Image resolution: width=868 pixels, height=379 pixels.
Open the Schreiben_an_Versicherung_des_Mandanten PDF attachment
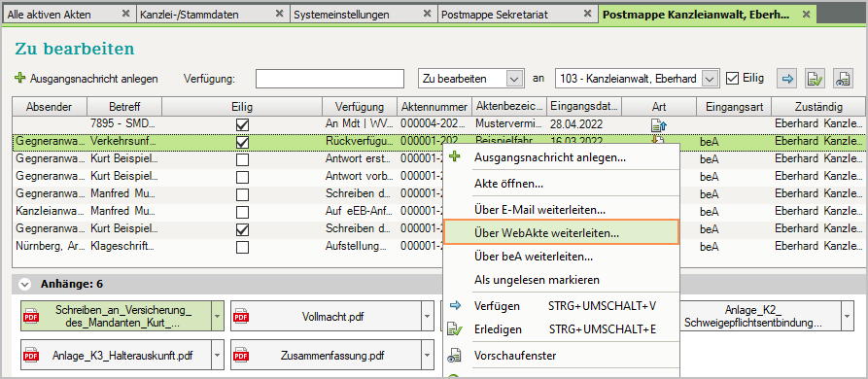coord(117,316)
